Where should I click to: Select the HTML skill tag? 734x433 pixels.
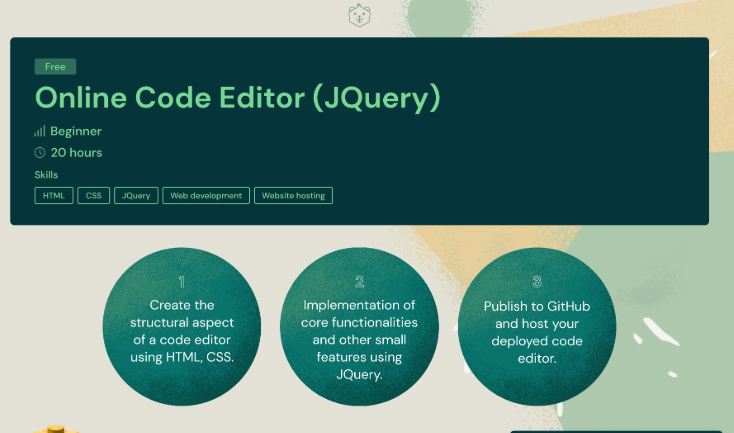[54, 196]
